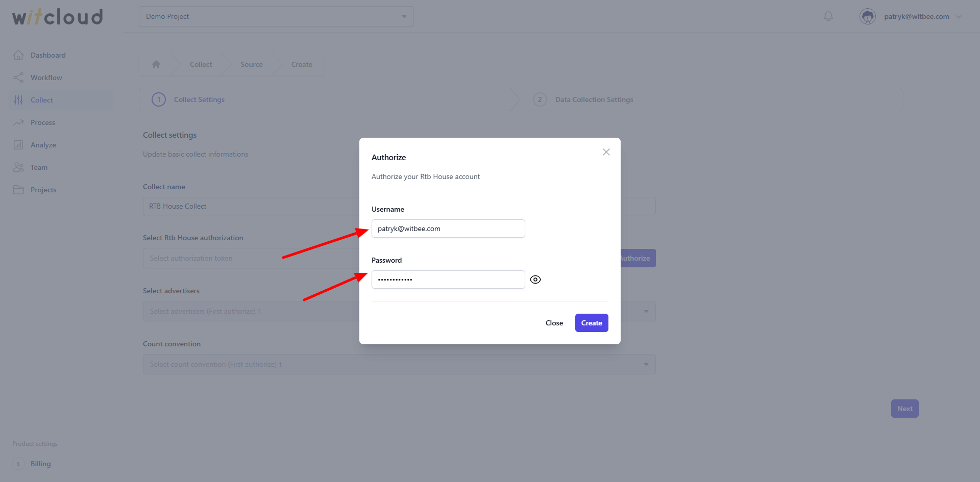Dismiss Authorize dialog with X icon
Viewport: 980px width, 482px height.
pyautogui.click(x=606, y=152)
